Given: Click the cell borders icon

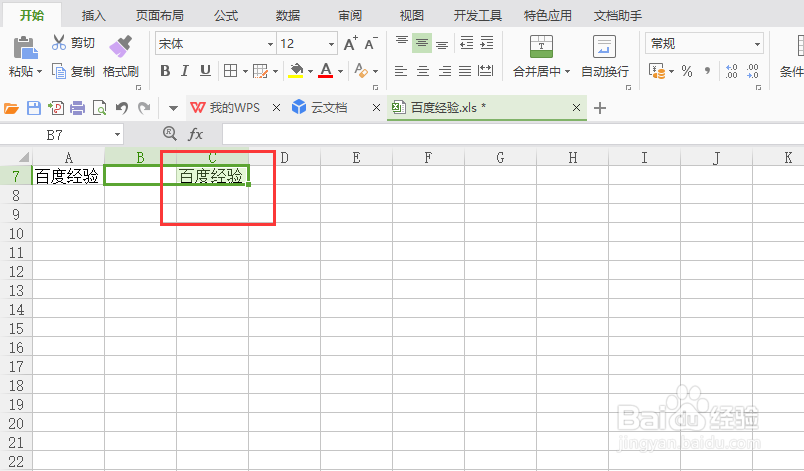Looking at the screenshot, I should [230, 71].
